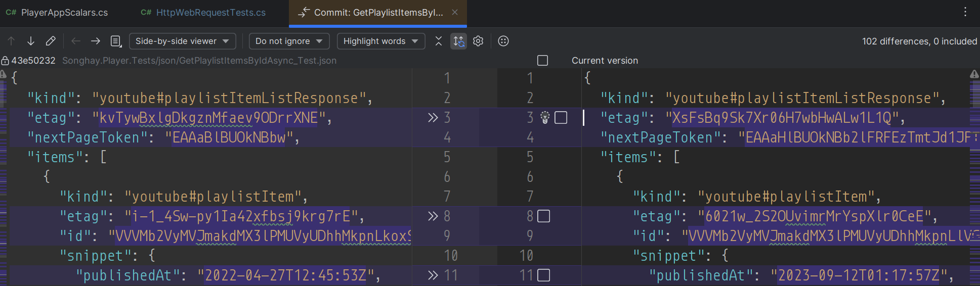Jump to source pencil icon
This screenshot has height=286, width=980.
[51, 41]
